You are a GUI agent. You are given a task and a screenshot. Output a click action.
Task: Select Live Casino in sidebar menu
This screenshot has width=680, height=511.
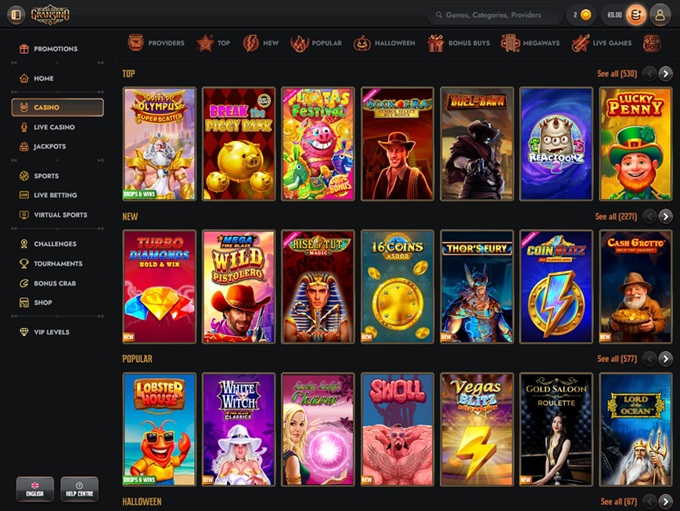click(x=53, y=127)
